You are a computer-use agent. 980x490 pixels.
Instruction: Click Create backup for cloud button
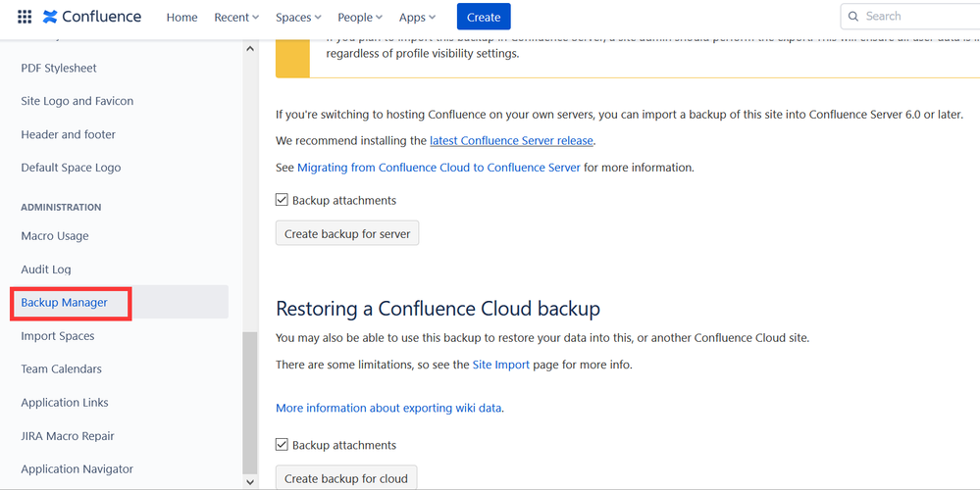click(x=346, y=478)
